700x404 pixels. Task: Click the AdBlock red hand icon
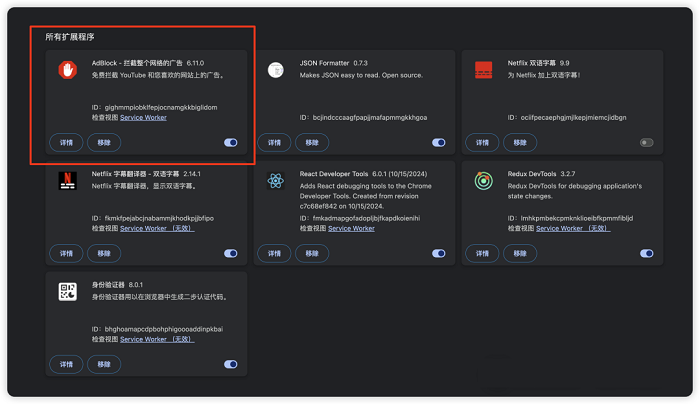tap(67, 70)
